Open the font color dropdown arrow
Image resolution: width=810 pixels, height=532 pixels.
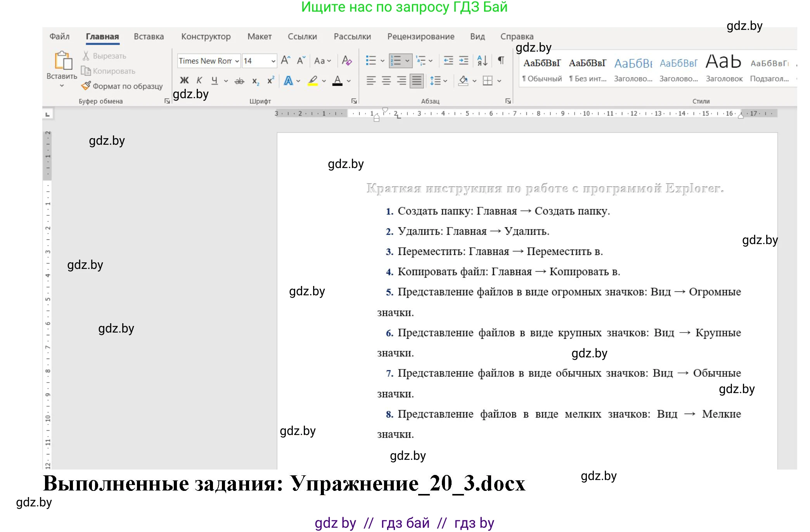pos(348,81)
